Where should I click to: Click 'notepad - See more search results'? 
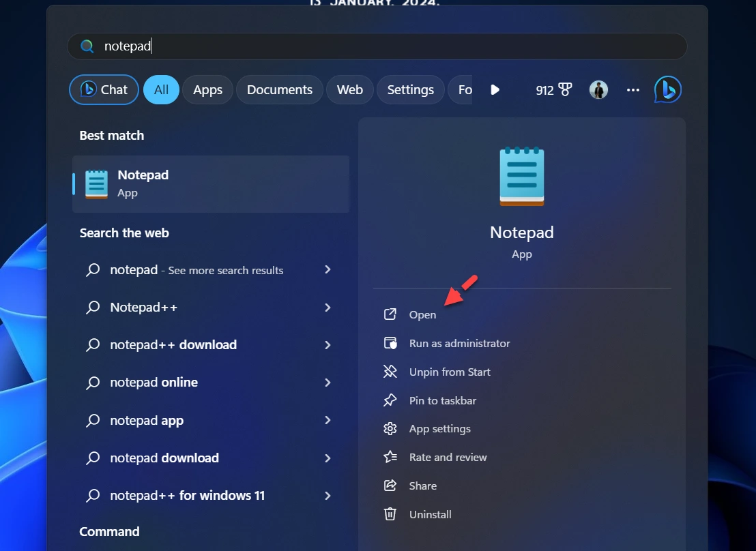[x=197, y=270]
